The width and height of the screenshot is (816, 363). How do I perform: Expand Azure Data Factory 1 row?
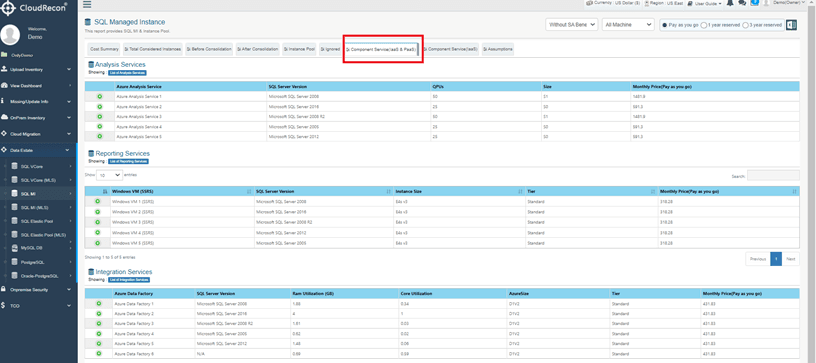pos(99,303)
